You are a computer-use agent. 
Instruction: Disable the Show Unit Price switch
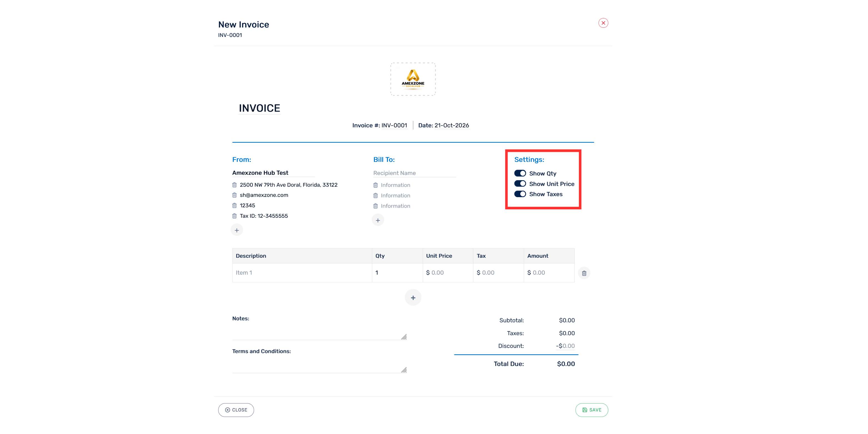coord(520,184)
